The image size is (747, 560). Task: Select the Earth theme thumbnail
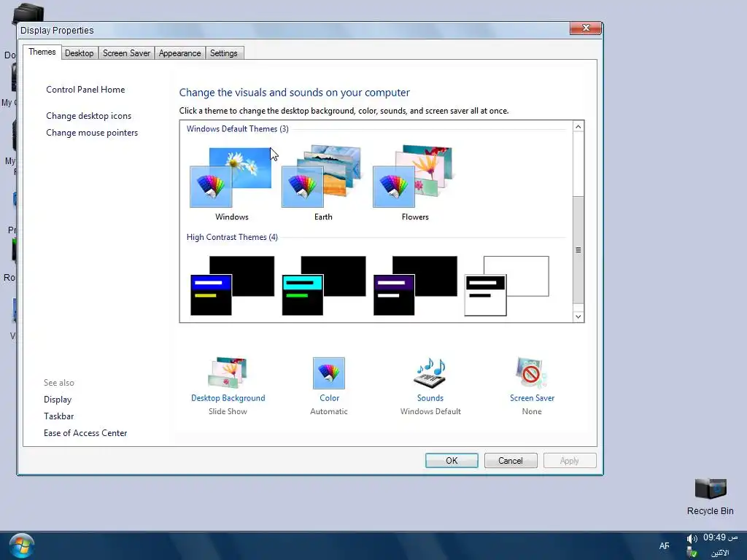(x=322, y=176)
